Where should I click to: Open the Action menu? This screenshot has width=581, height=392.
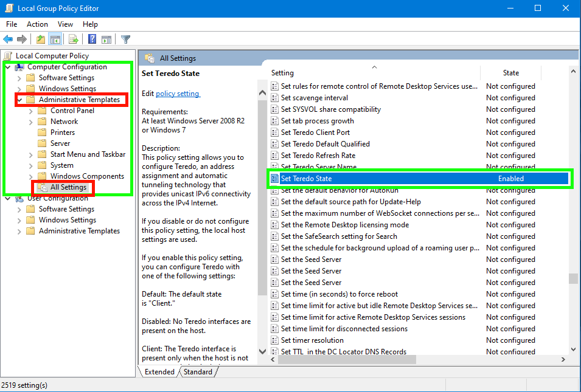point(37,24)
